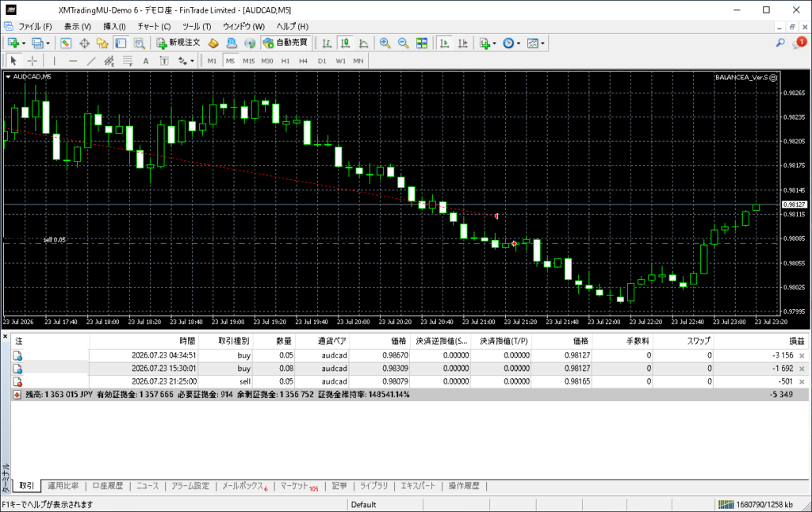Toggle candlestick chart mode
Image resolution: width=812 pixels, height=512 pixels.
346,43
